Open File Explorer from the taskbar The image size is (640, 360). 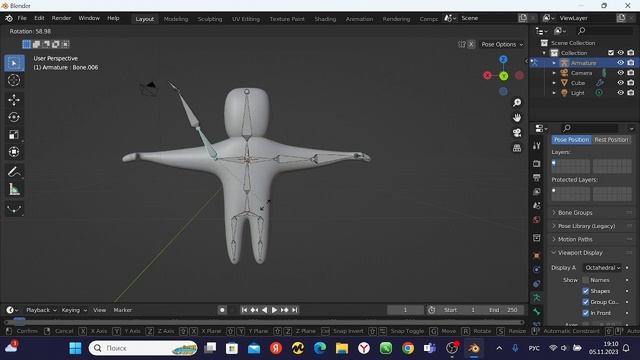(342, 348)
